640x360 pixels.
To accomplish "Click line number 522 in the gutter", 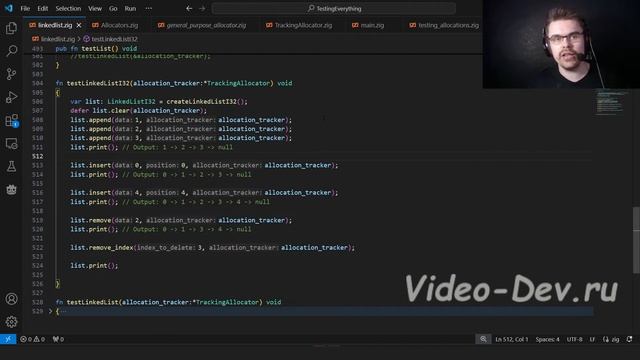I will click(38, 247).
